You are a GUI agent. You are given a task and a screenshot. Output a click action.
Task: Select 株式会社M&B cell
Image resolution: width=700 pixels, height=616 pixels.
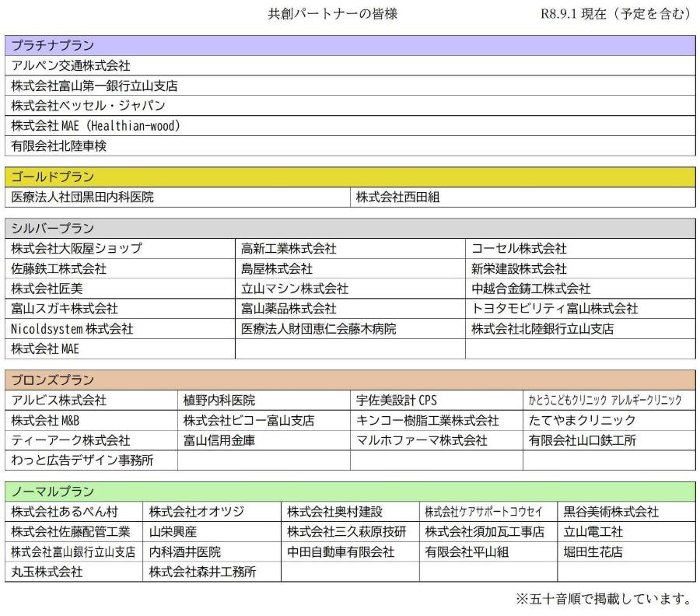click(x=92, y=421)
